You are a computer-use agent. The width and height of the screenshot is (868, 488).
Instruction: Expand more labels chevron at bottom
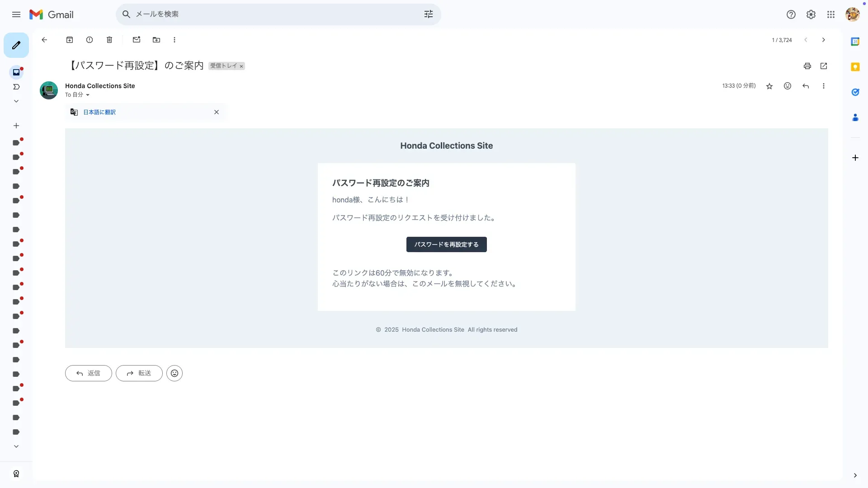(16, 446)
